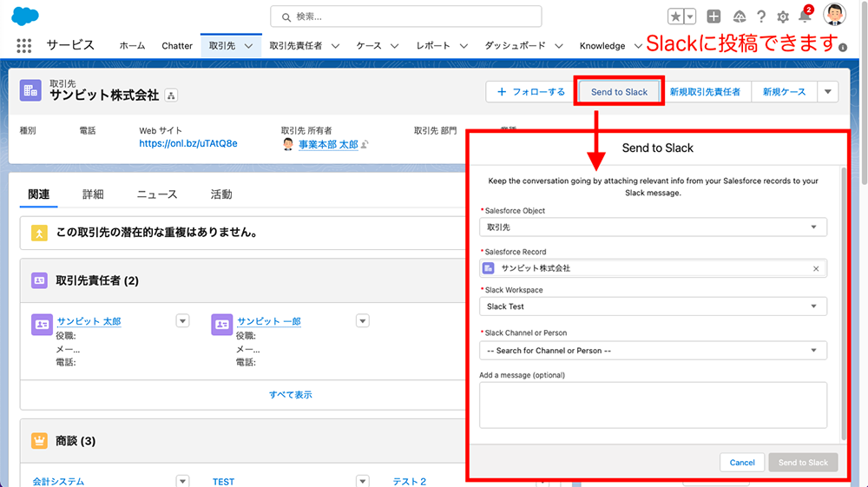868x487 pixels.
Task: Clear the サンビット株式会社 record selection
Action: [816, 269]
